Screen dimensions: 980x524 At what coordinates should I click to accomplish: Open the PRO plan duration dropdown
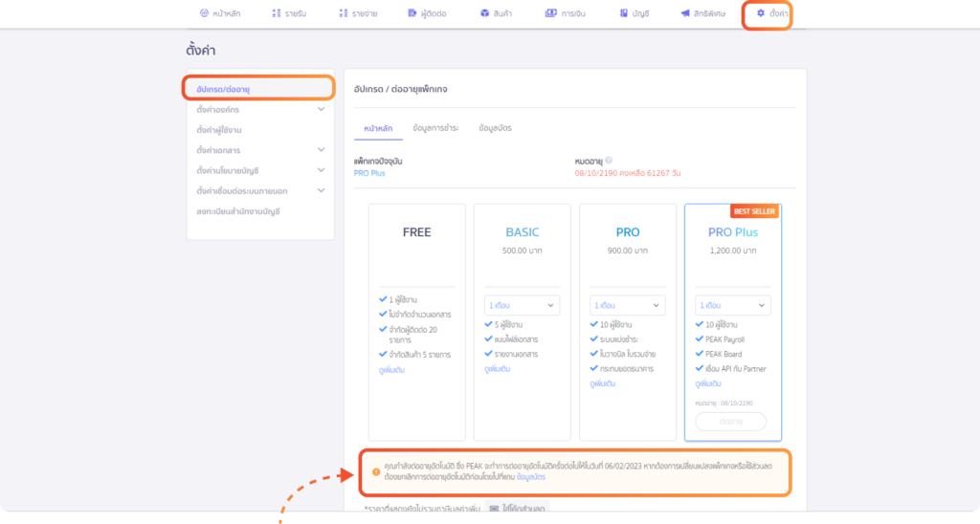[627, 305]
